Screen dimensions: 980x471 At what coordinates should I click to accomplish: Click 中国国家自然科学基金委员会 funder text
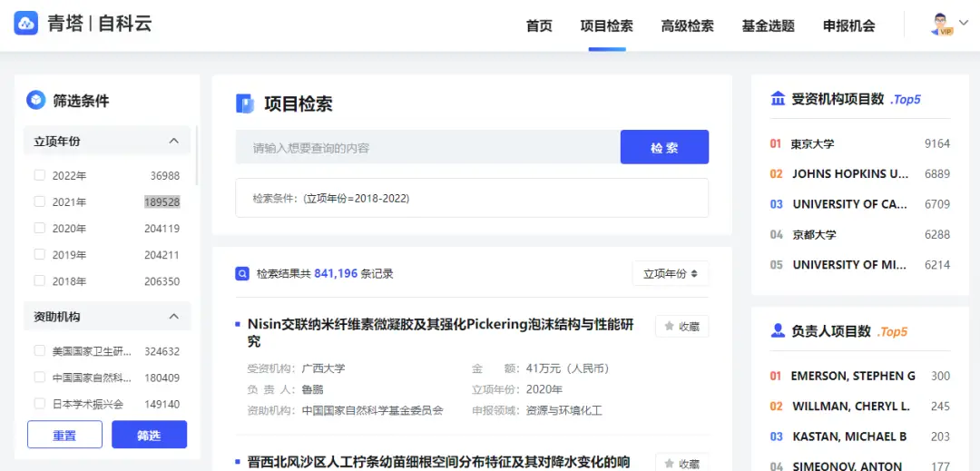coord(373,410)
